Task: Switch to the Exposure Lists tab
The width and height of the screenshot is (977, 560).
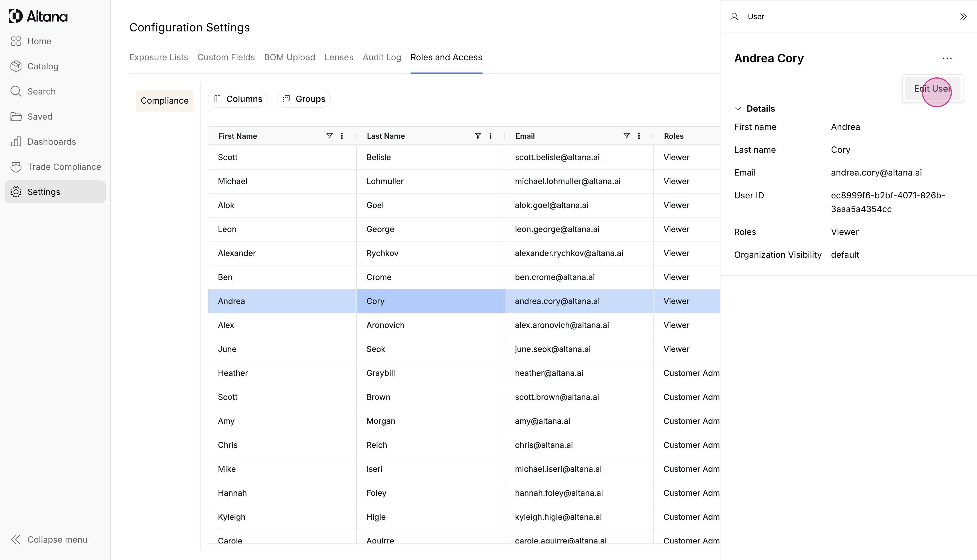Action: click(x=158, y=57)
